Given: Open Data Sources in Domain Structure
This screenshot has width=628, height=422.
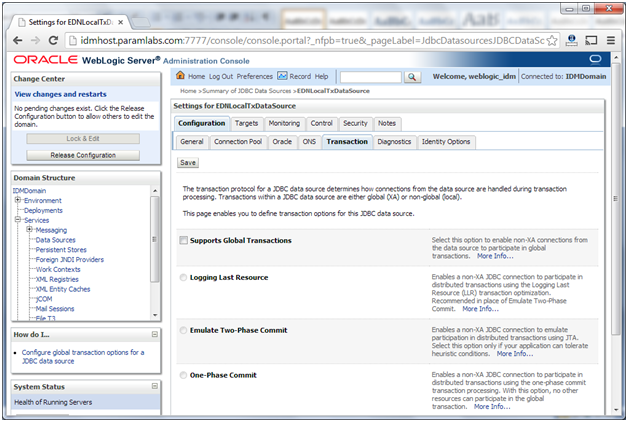Looking at the screenshot, I should coord(56,240).
